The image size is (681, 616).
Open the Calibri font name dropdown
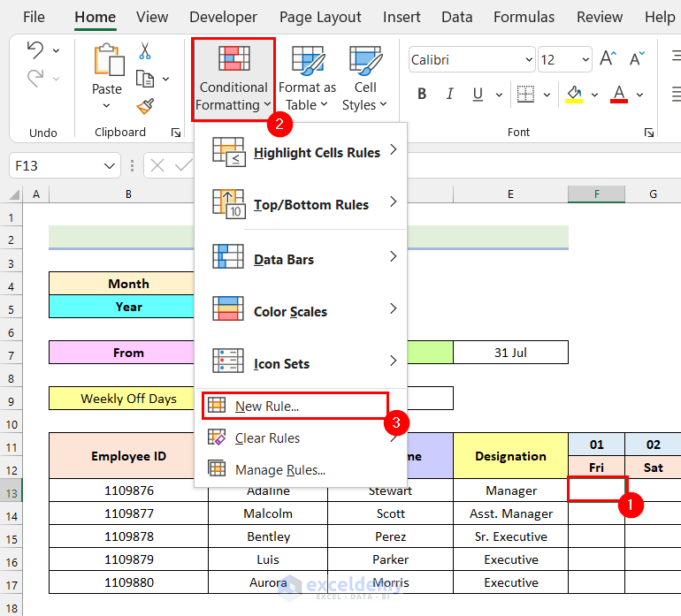pyautogui.click(x=529, y=59)
